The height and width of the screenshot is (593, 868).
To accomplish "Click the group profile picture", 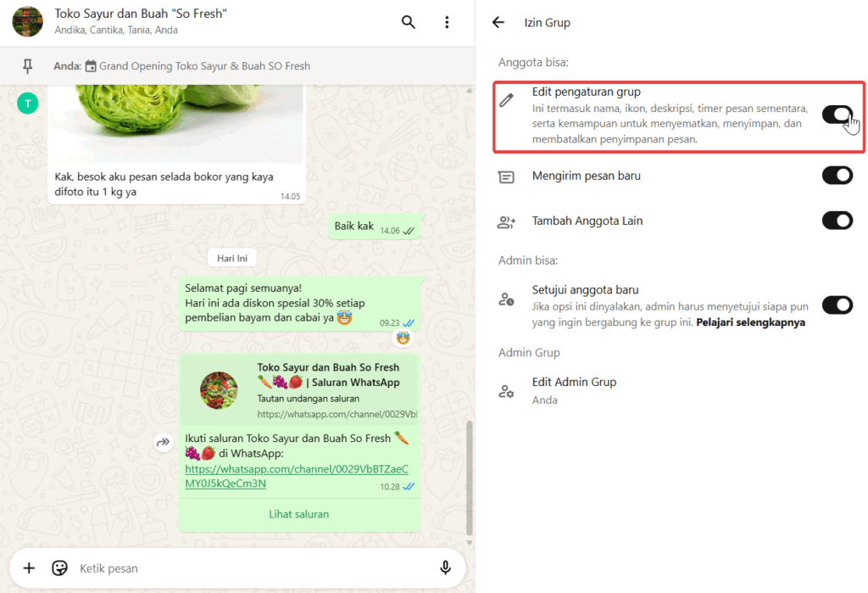I will pos(28,23).
